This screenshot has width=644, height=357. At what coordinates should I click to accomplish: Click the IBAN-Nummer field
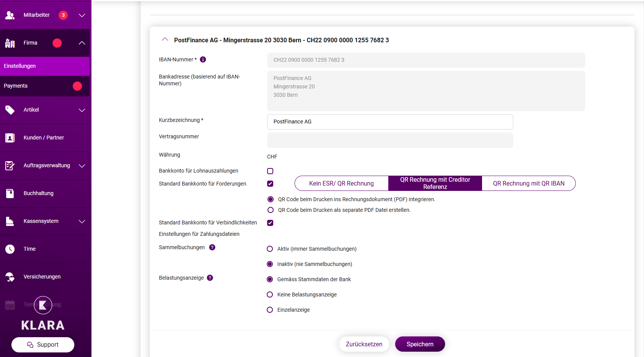click(x=426, y=60)
